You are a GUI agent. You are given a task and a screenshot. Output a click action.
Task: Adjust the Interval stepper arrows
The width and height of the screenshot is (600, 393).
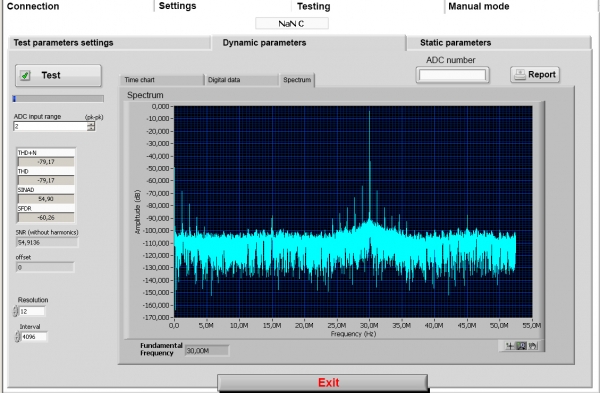tap(17, 337)
